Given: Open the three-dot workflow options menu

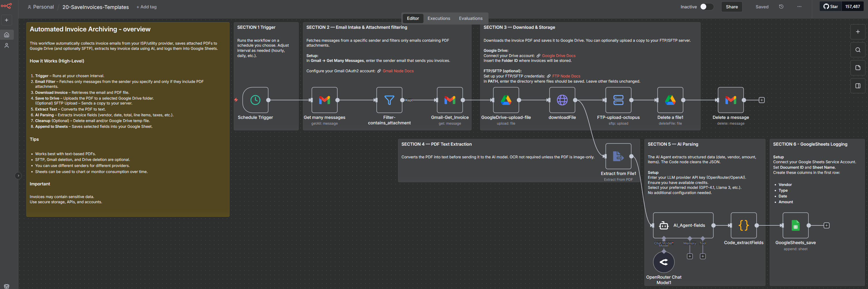Looking at the screenshot, I should [x=799, y=7].
